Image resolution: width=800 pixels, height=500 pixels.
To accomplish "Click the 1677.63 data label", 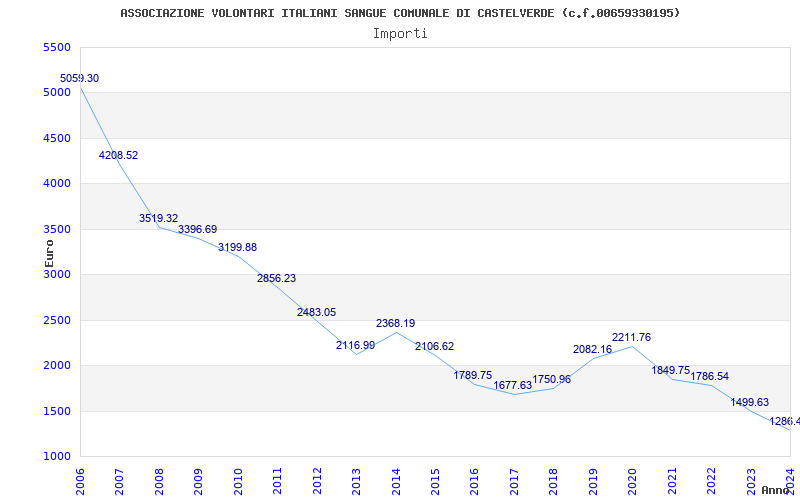I will 513,386.
